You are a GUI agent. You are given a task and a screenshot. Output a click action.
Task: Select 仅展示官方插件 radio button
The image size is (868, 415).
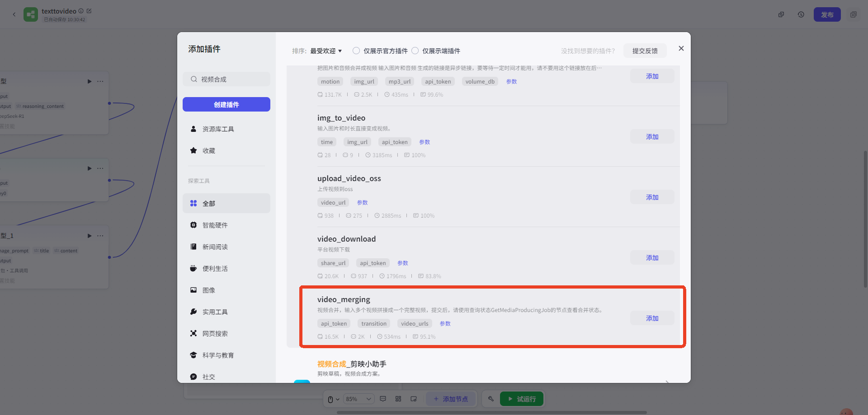[x=356, y=51]
